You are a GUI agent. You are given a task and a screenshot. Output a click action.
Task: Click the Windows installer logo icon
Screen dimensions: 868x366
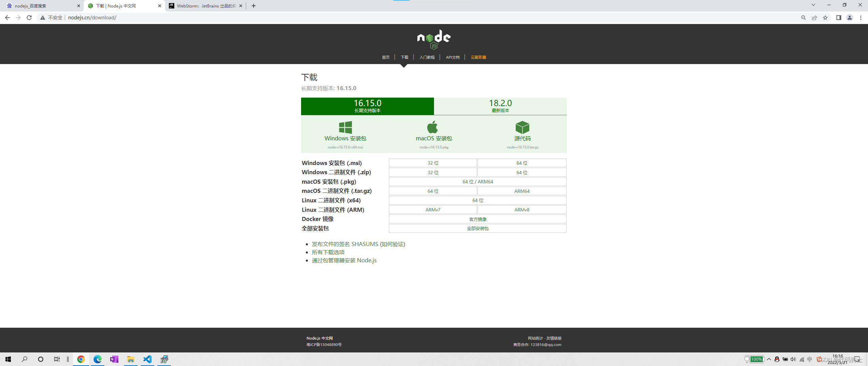(x=345, y=127)
